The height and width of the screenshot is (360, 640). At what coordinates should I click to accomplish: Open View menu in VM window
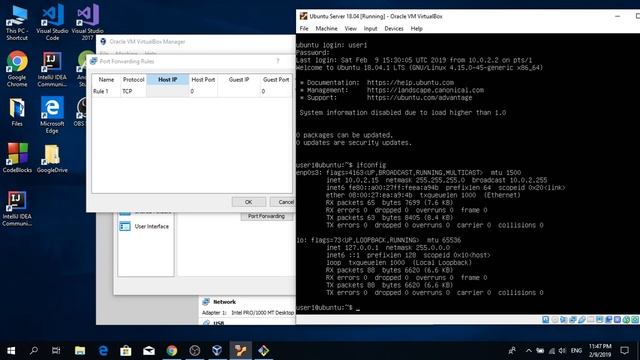(x=351, y=29)
